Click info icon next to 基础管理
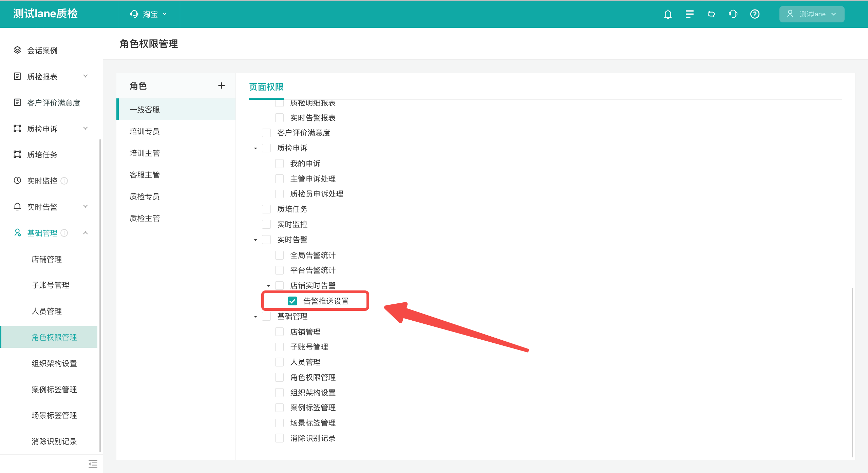868x473 pixels. (x=64, y=233)
